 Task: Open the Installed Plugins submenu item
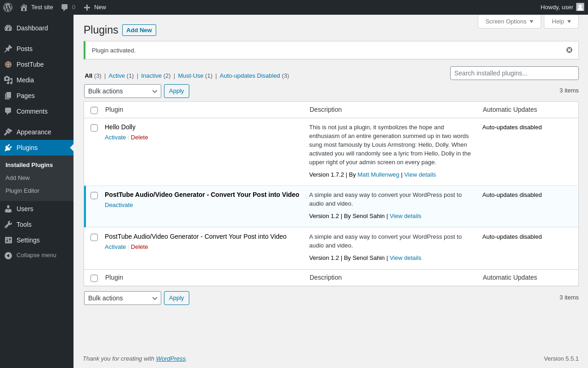click(29, 165)
